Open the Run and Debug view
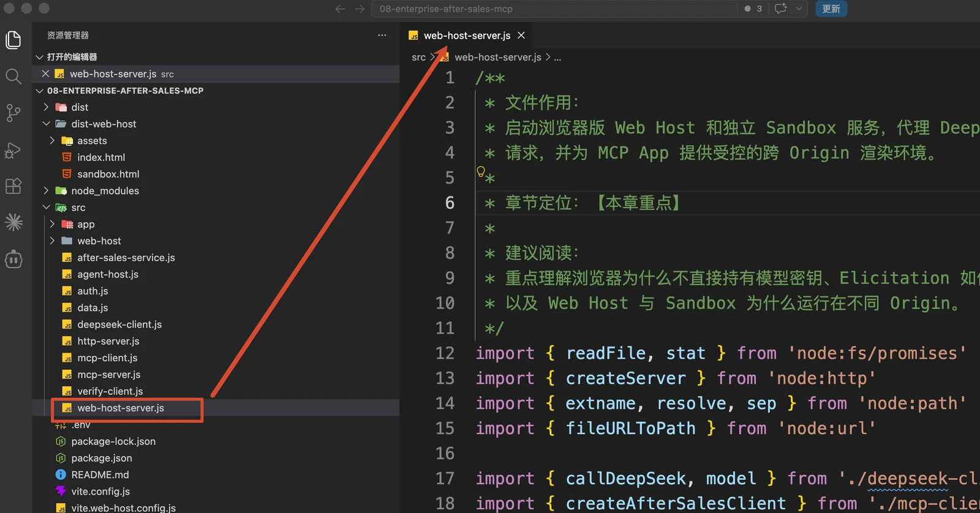The width and height of the screenshot is (980, 513). coord(13,149)
